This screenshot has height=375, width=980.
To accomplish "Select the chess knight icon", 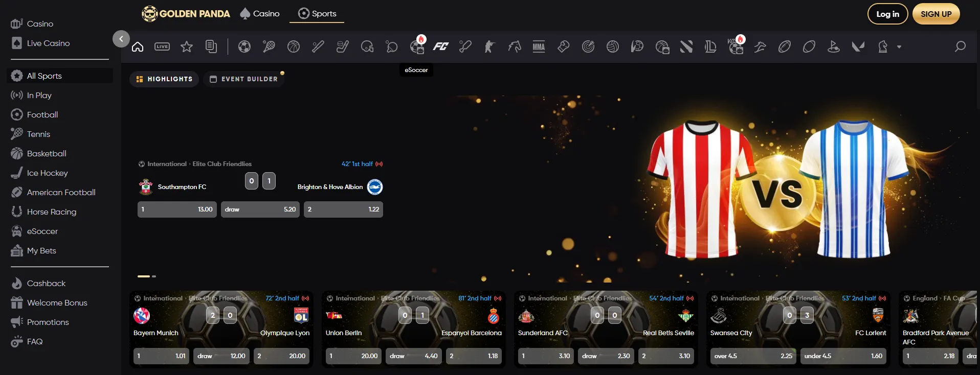I will [x=883, y=47].
